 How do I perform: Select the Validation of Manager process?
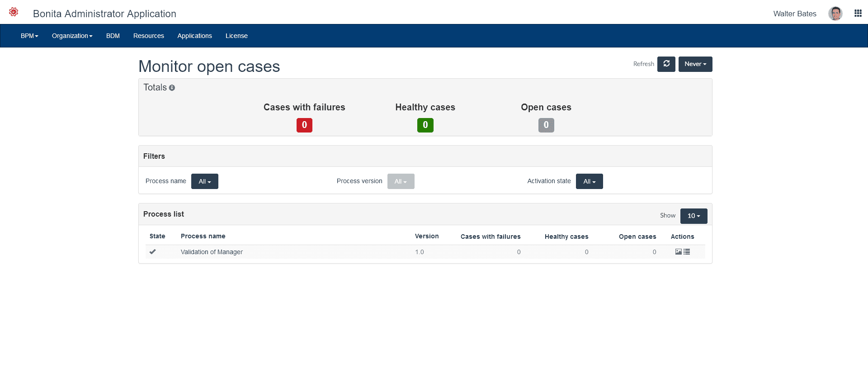(212, 252)
